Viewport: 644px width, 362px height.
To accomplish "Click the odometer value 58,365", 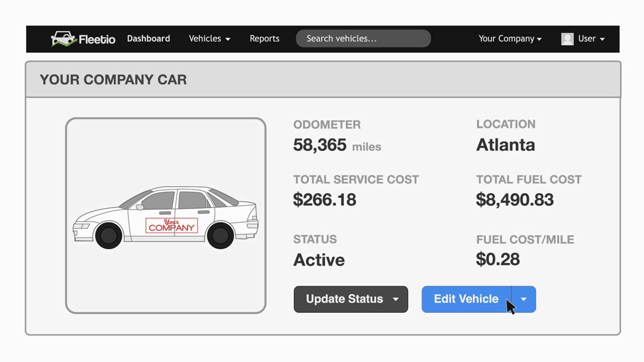I will [320, 145].
